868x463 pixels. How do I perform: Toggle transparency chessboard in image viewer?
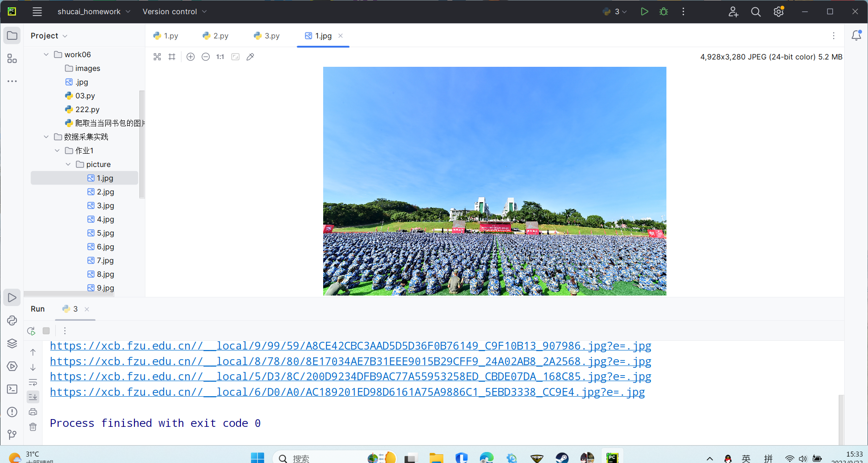pos(157,57)
